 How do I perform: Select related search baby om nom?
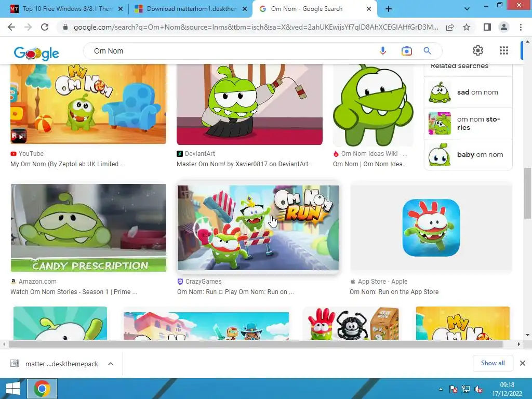[x=468, y=155]
